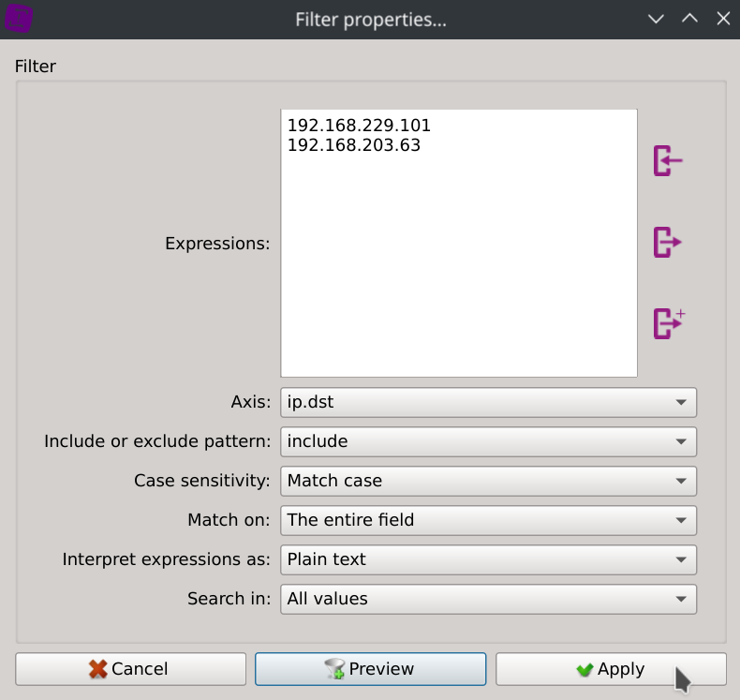Click the Filter properties title bar text
The height and width of the screenshot is (700, 740).
(370, 20)
